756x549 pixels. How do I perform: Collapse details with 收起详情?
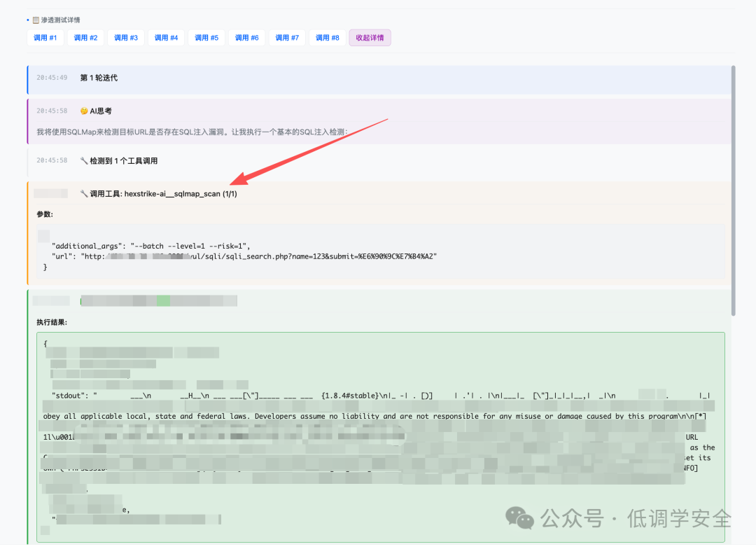pos(370,38)
